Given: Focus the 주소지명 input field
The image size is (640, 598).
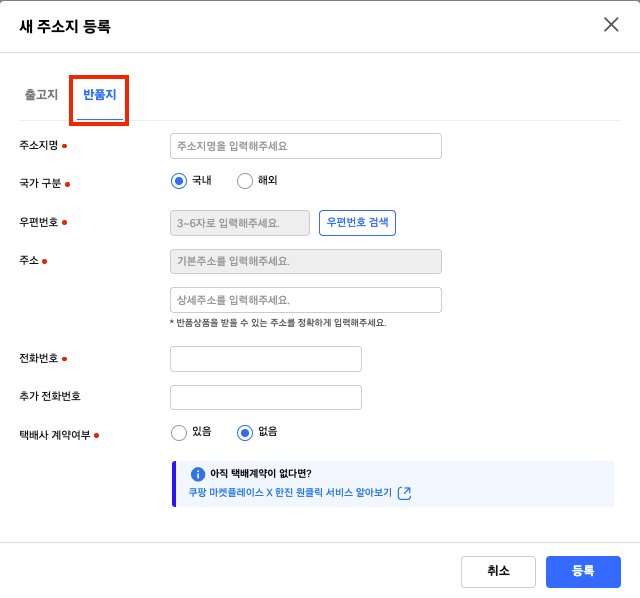Looking at the screenshot, I should point(306,146).
